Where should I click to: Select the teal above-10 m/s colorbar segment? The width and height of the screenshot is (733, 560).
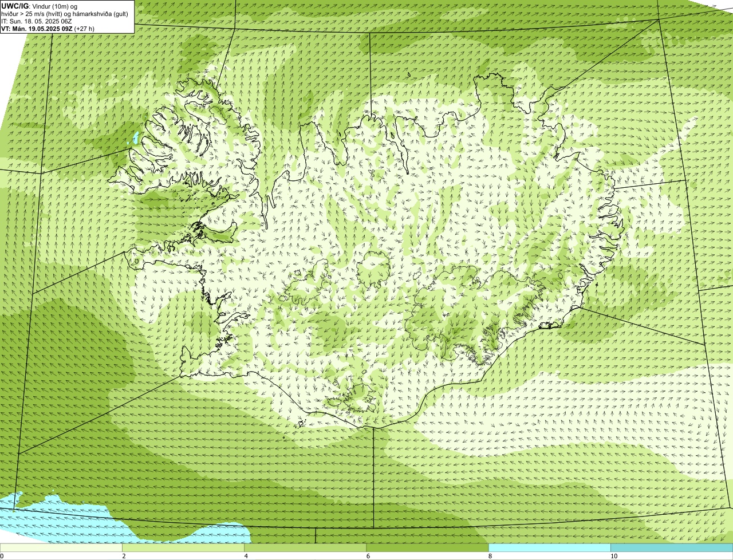click(x=672, y=548)
